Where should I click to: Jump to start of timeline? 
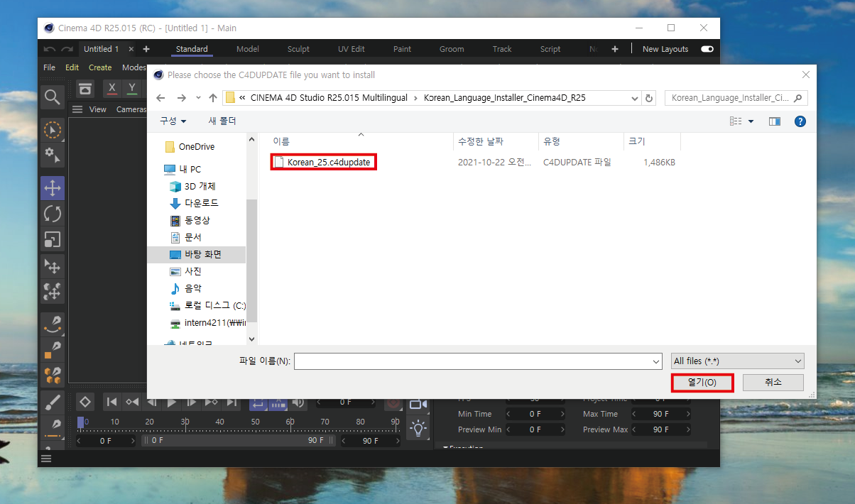(112, 402)
